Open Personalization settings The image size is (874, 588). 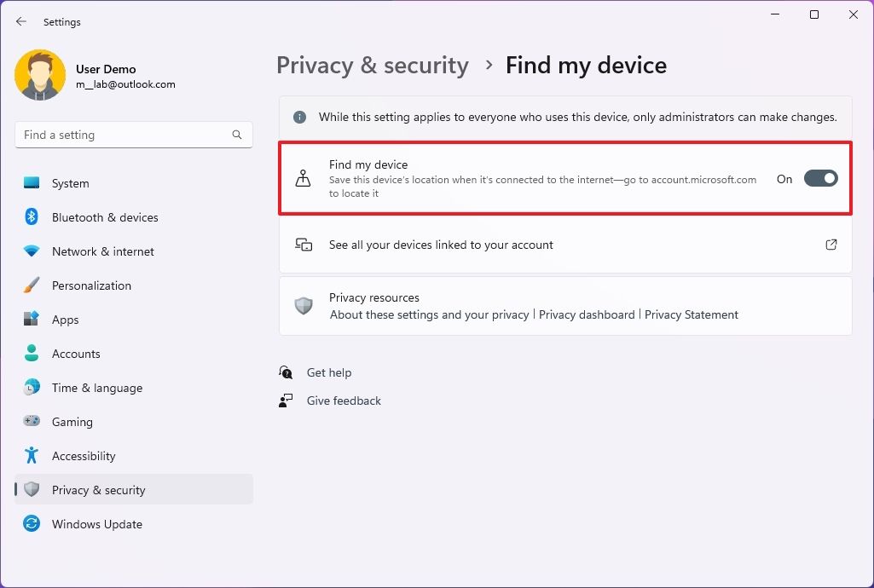point(91,285)
